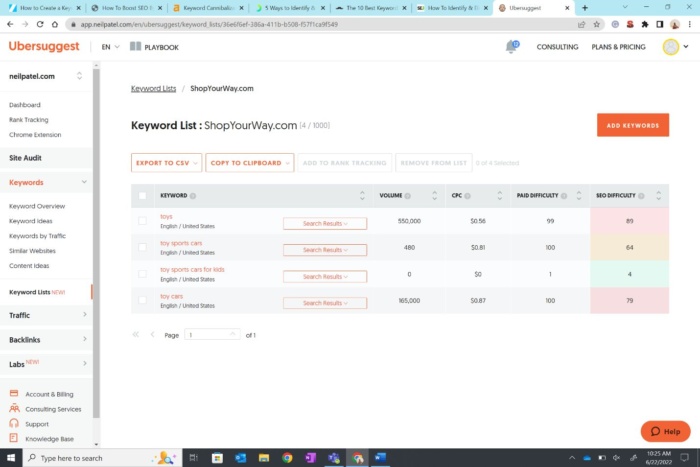Click the browser share page icon

pos(581,24)
